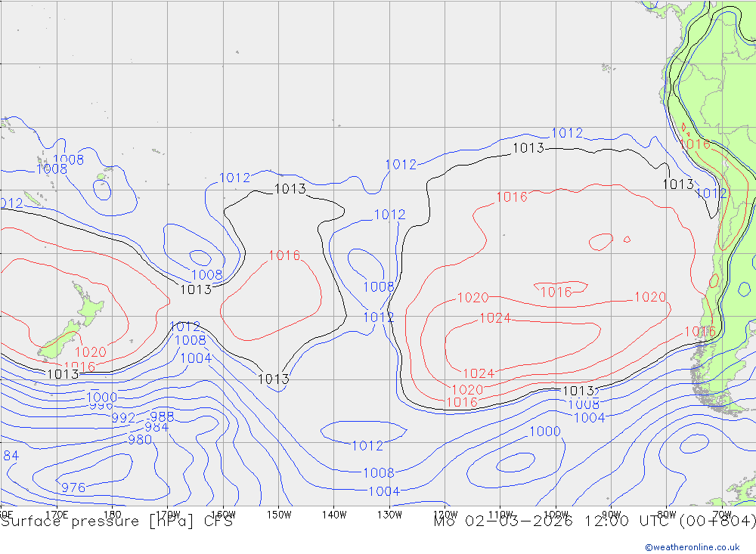
Task: Click the 1012 label at top near 100W
Action: [567, 132]
